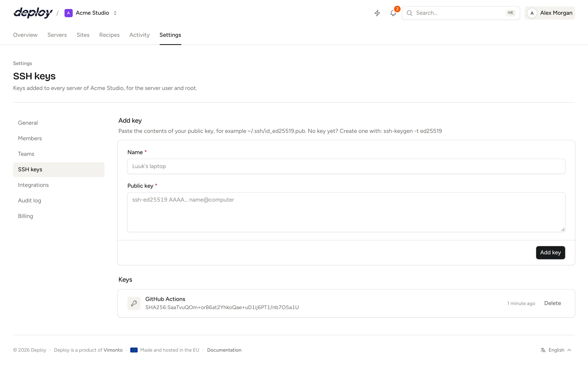
Task: Focus the Name input field
Action: pos(346,166)
